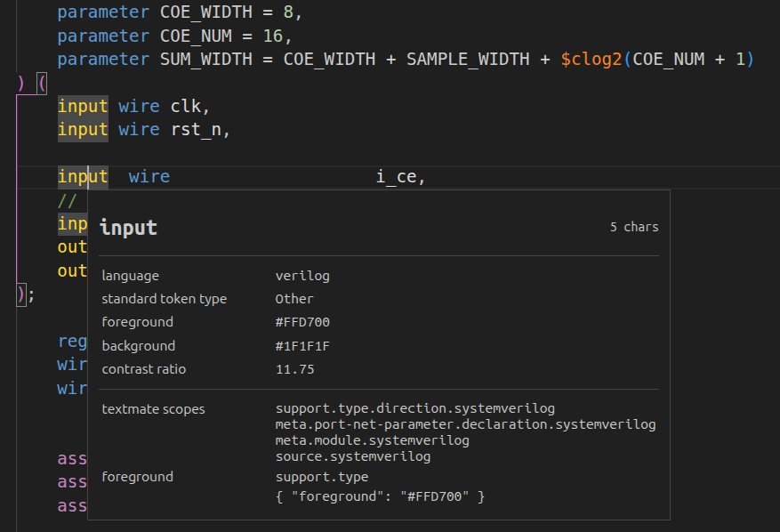Click the bold input title in the hover popup

[129, 228]
